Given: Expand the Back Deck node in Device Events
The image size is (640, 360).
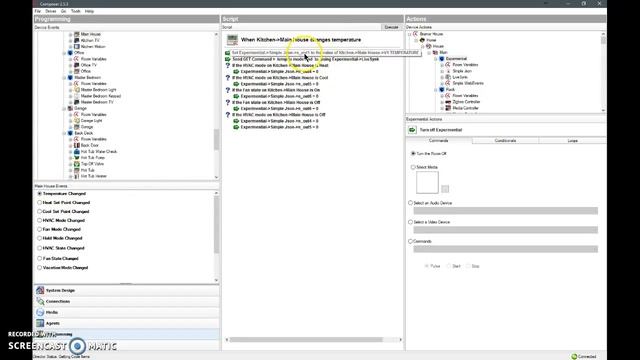Looking at the screenshot, I should tap(64, 133).
